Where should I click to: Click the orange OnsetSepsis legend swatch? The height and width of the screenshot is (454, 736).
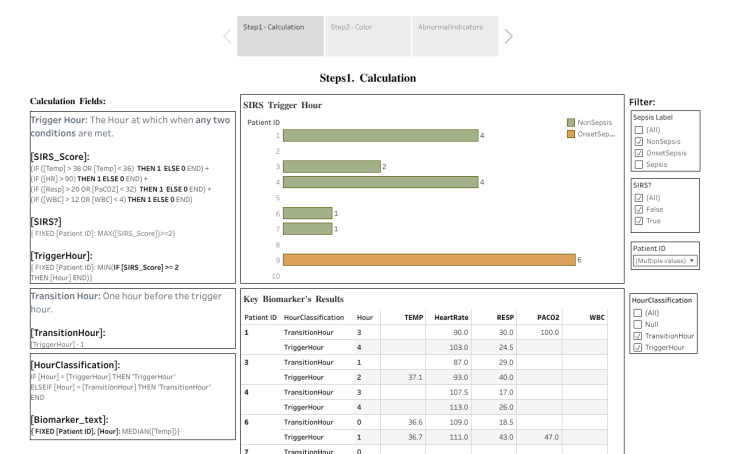coord(571,133)
